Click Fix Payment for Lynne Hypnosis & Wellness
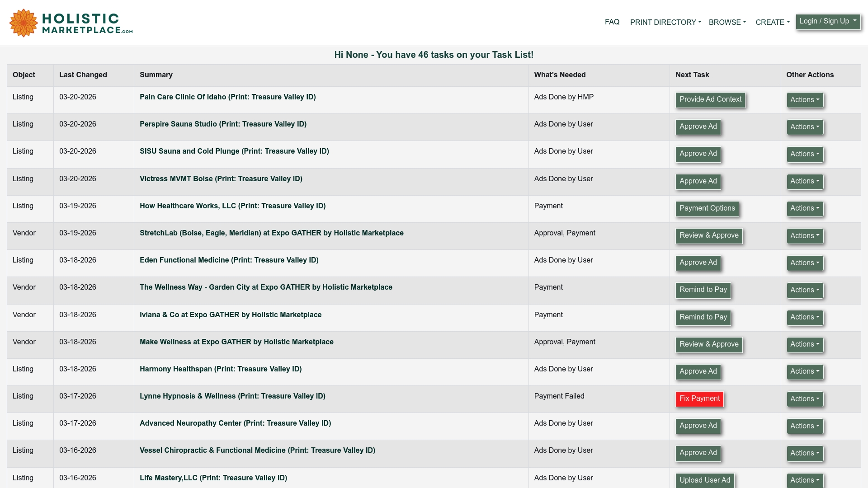 tap(699, 399)
